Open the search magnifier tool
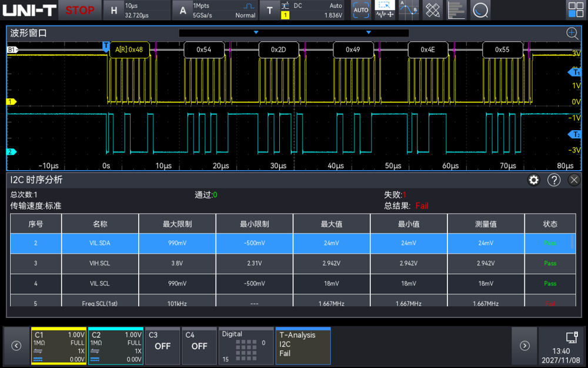Image resolution: width=588 pixels, height=368 pixels. pyautogui.click(x=480, y=10)
